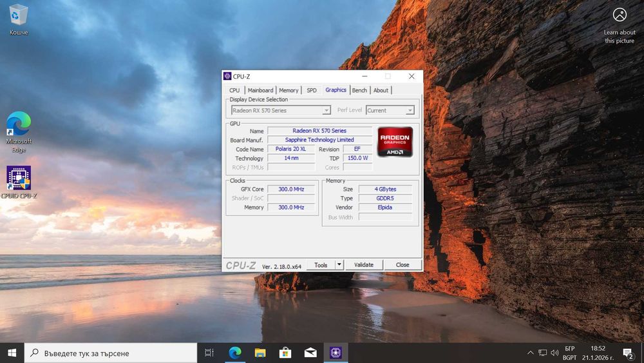Viewport: 644px width, 363px height.
Task: Click the memory type GDDR5 value
Action: pos(385,198)
